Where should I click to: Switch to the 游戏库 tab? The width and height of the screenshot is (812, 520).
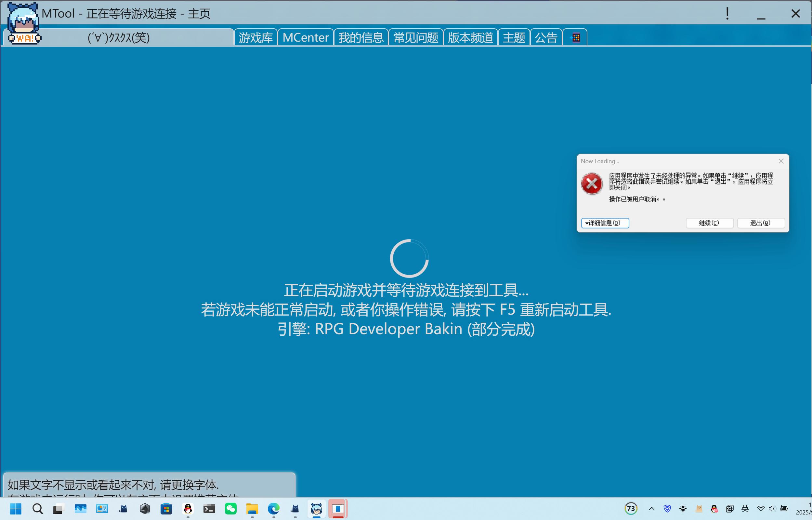[x=255, y=37]
